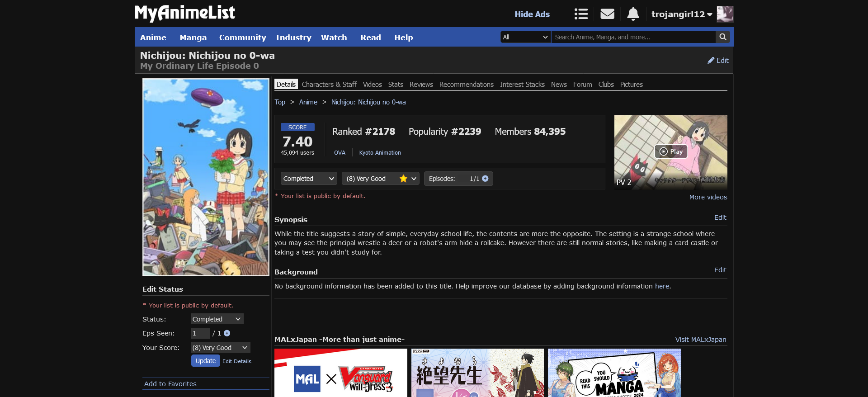
Task: Click the More videos link
Action: (x=708, y=197)
